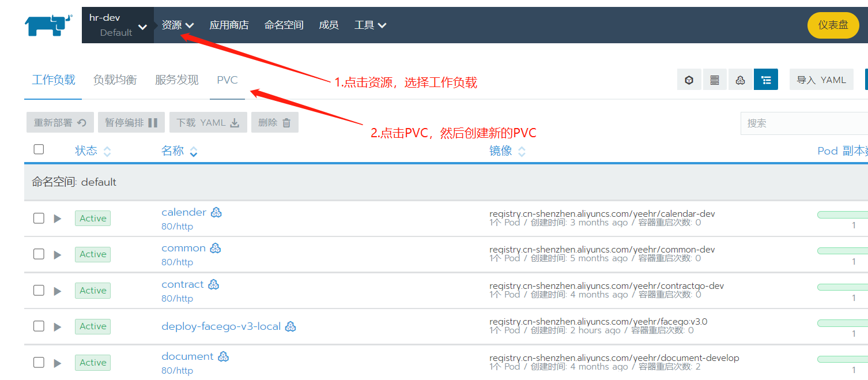Switch to the server stack view icon
The height and width of the screenshot is (380, 868).
(715, 80)
